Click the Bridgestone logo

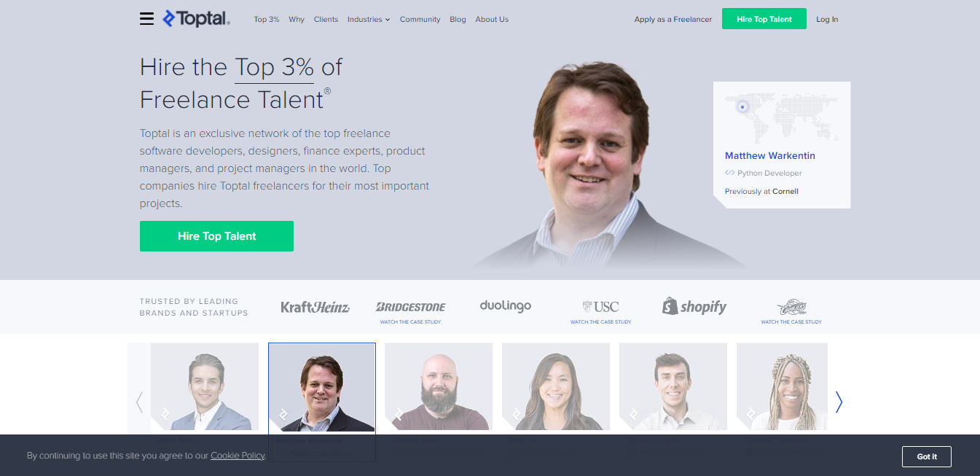coord(410,307)
